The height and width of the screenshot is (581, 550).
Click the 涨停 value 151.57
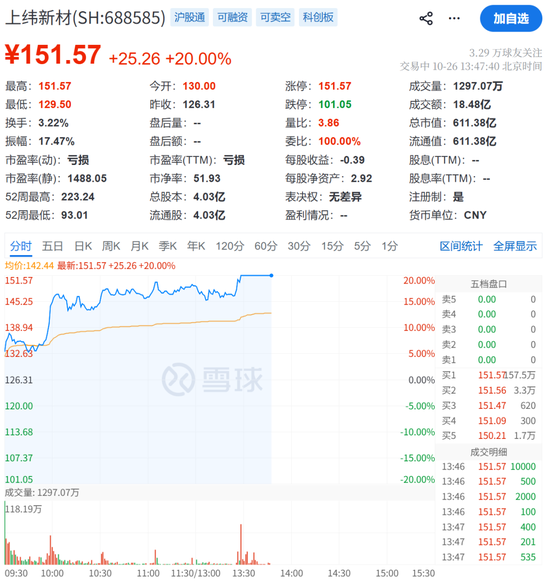click(x=335, y=86)
